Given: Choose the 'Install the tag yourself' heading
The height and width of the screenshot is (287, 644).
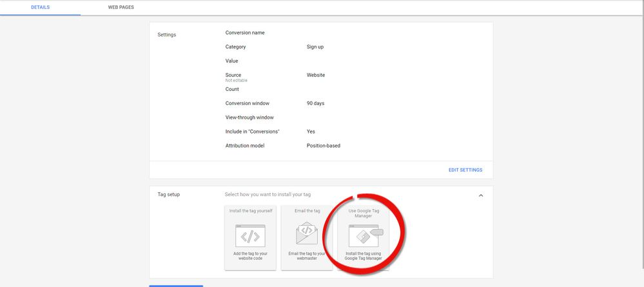Looking at the screenshot, I should (251, 211).
